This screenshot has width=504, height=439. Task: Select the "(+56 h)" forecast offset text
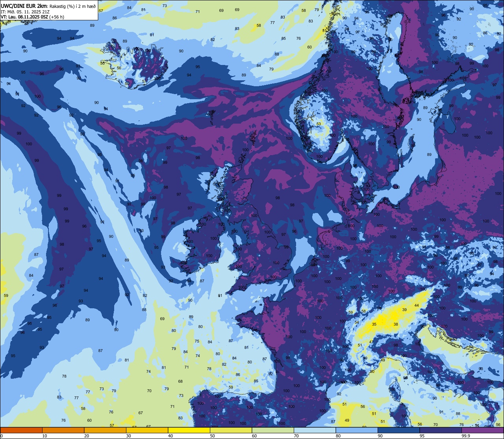coord(57,17)
